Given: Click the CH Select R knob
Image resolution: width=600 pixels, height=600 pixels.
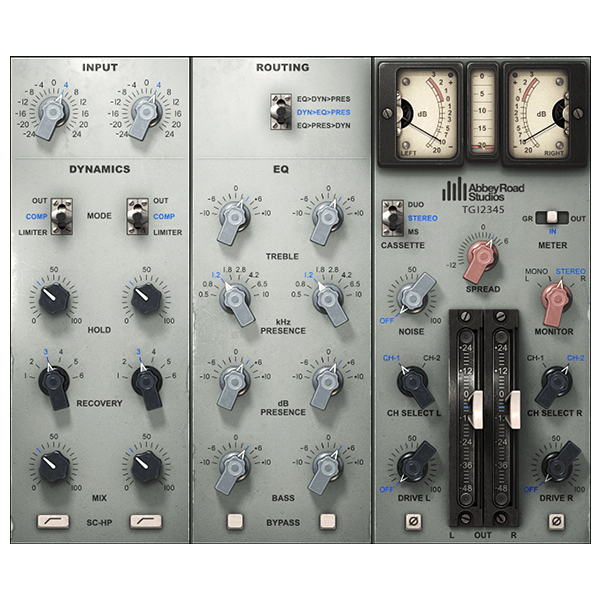Looking at the screenshot, I should pos(556,385).
